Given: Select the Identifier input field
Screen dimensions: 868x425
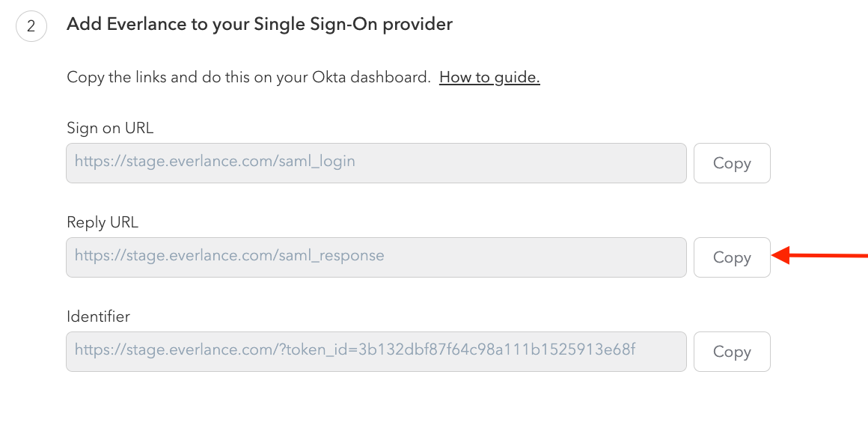Looking at the screenshot, I should point(658,352).
